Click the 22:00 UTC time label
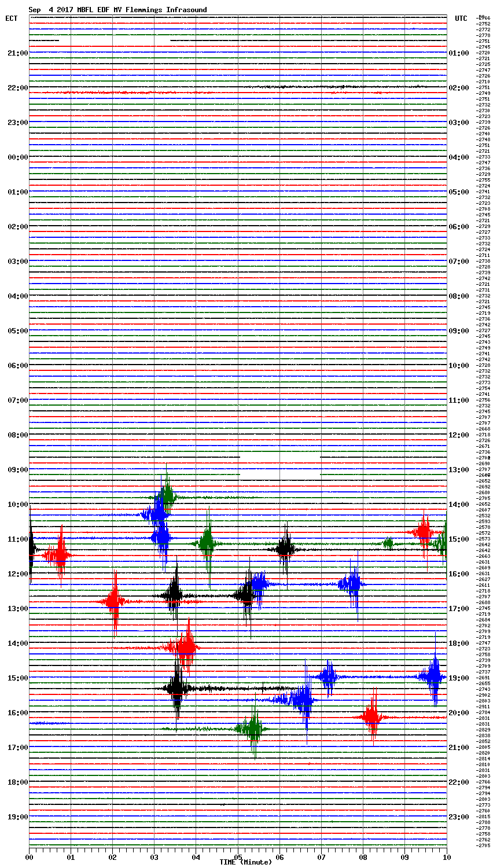 (459, 782)
